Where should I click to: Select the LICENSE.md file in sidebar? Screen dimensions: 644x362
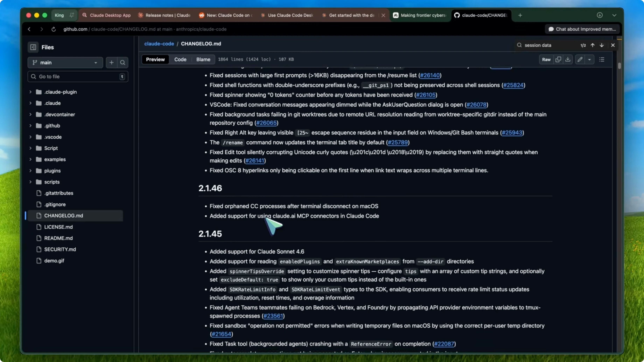[58, 227]
